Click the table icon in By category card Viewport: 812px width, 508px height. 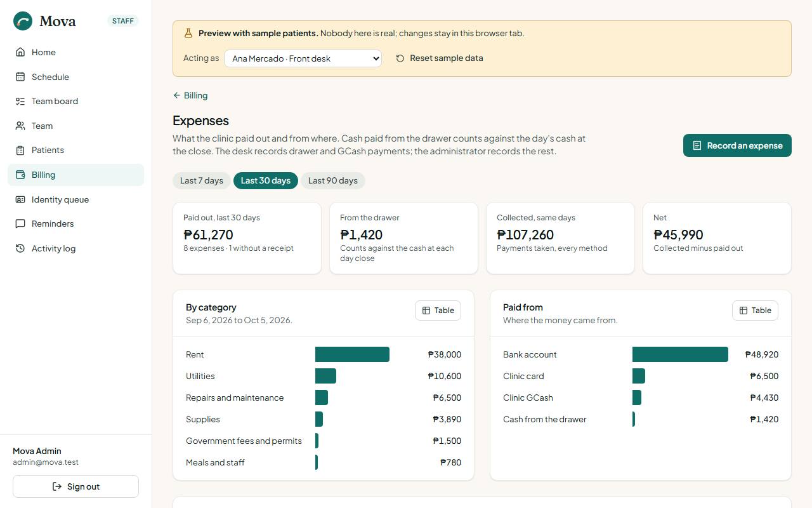426,311
